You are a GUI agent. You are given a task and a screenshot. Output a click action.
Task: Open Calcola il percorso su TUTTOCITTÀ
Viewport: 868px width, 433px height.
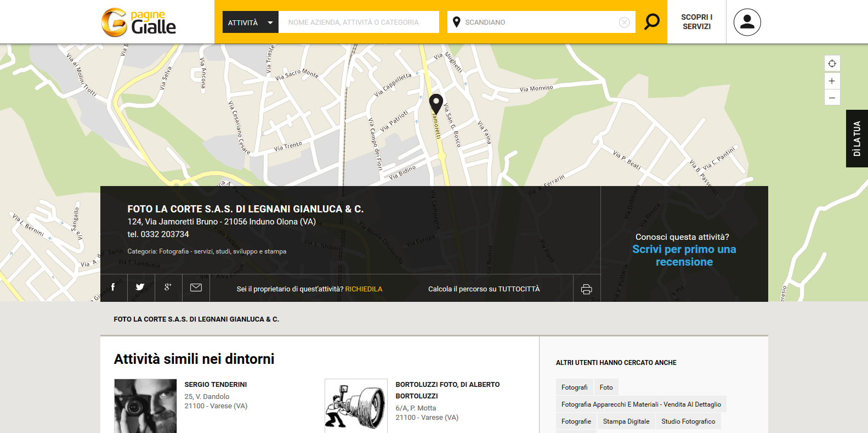point(484,289)
